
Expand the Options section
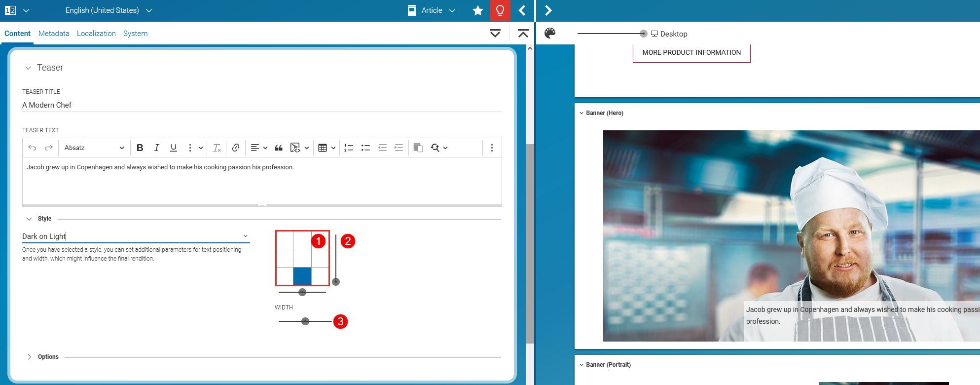[x=30, y=357]
